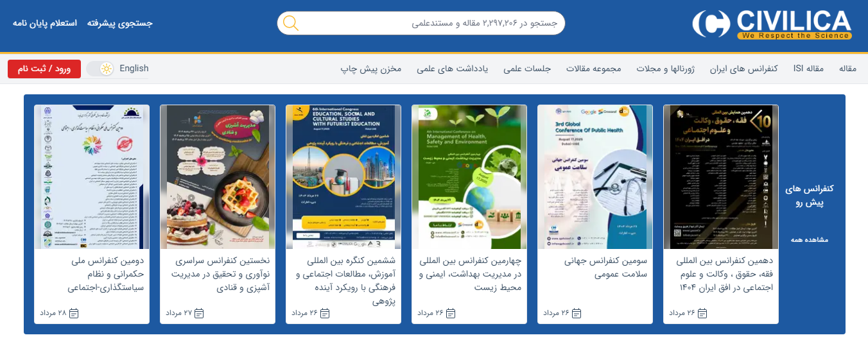The height and width of the screenshot is (351, 868).
Task: Click مشاهده همه to view all conferences
Action: point(809,240)
